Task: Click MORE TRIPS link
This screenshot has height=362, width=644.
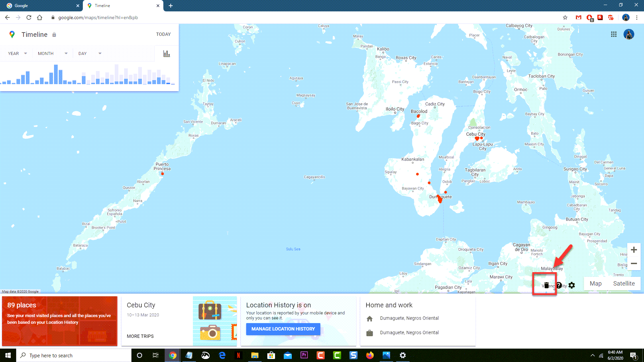Action: click(x=140, y=337)
